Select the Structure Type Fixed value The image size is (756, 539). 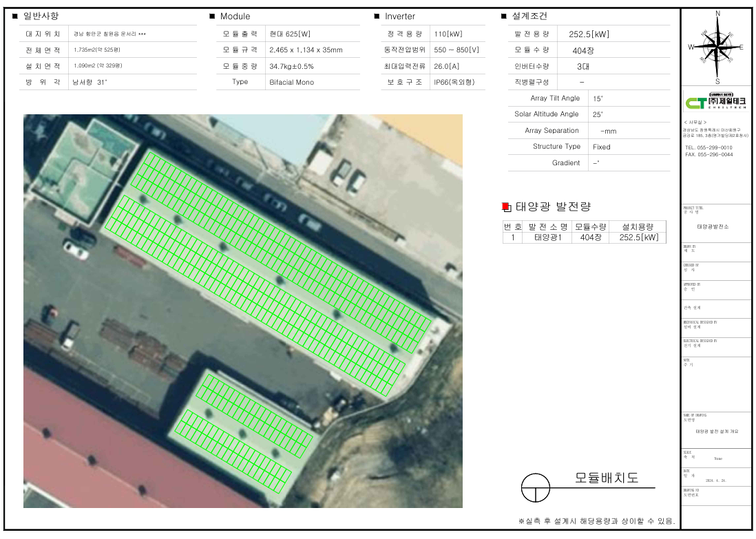(x=601, y=147)
